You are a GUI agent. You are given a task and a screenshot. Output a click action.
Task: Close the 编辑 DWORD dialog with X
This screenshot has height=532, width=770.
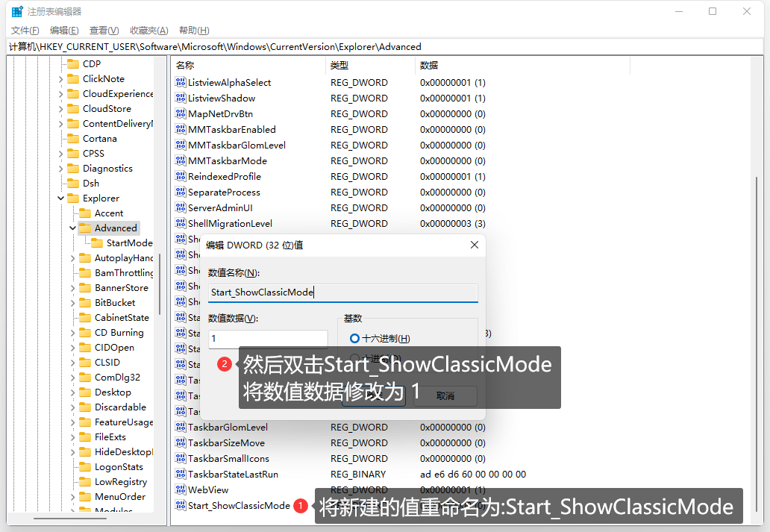click(475, 245)
